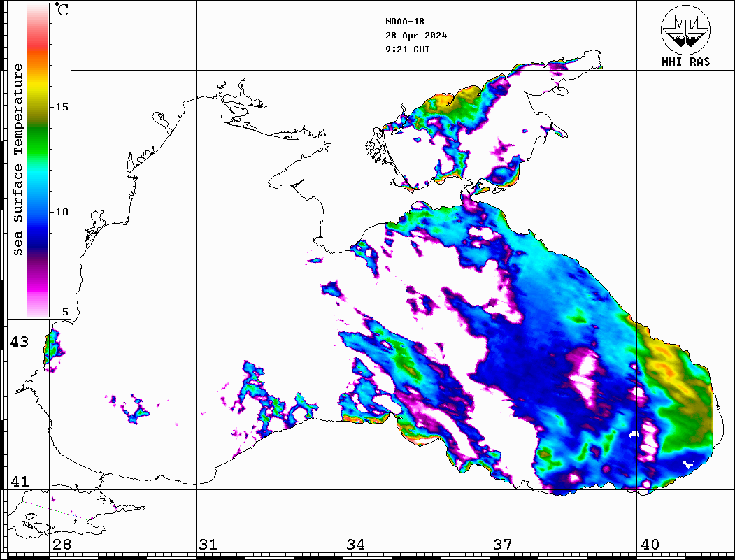
Task: Click longitude label "34"
Action: pos(355,544)
